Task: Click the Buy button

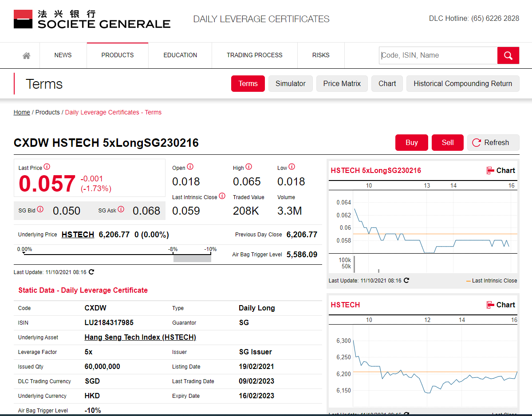Action: (412, 142)
